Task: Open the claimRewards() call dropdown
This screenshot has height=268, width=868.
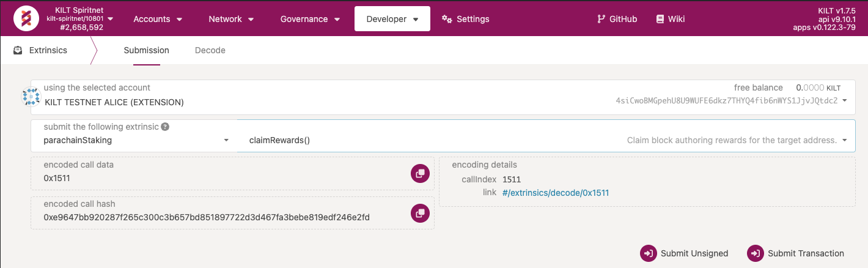Action: (546, 136)
